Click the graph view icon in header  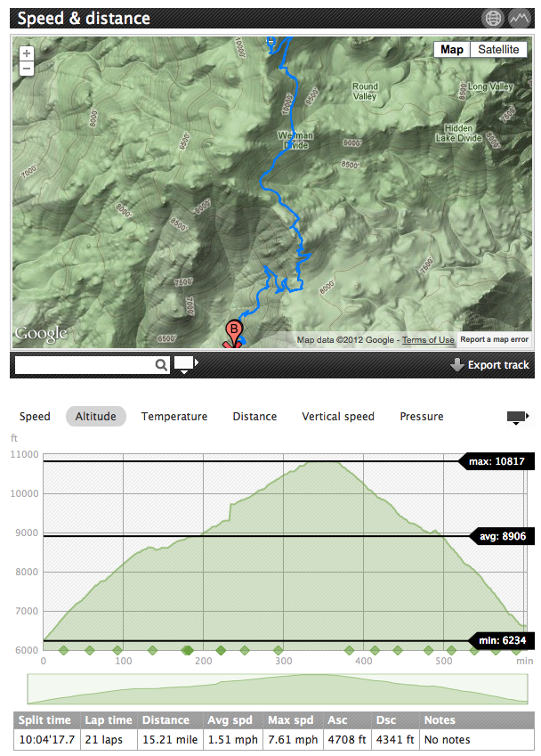coord(519,18)
